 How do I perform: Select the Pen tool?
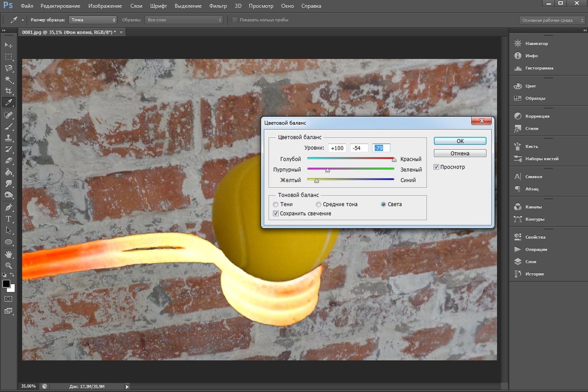(x=9, y=207)
